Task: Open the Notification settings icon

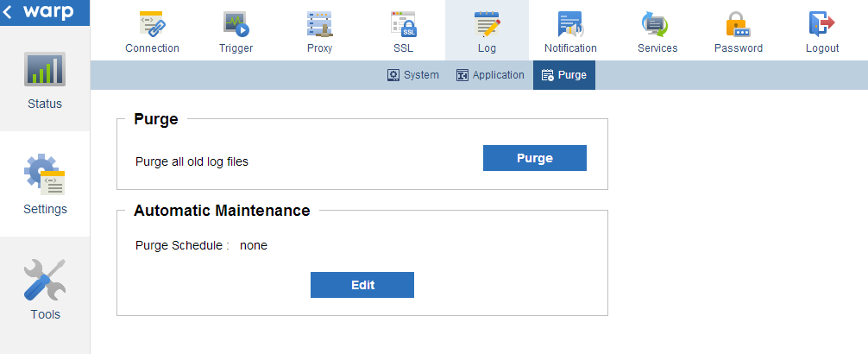Action: 570,24
